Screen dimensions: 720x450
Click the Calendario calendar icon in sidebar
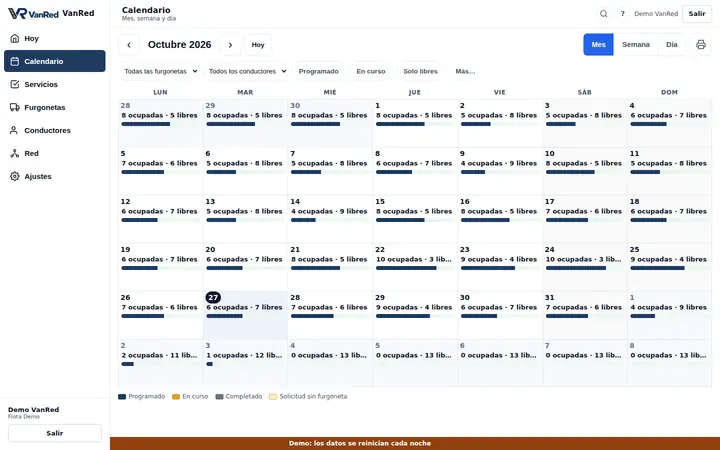[x=15, y=61]
